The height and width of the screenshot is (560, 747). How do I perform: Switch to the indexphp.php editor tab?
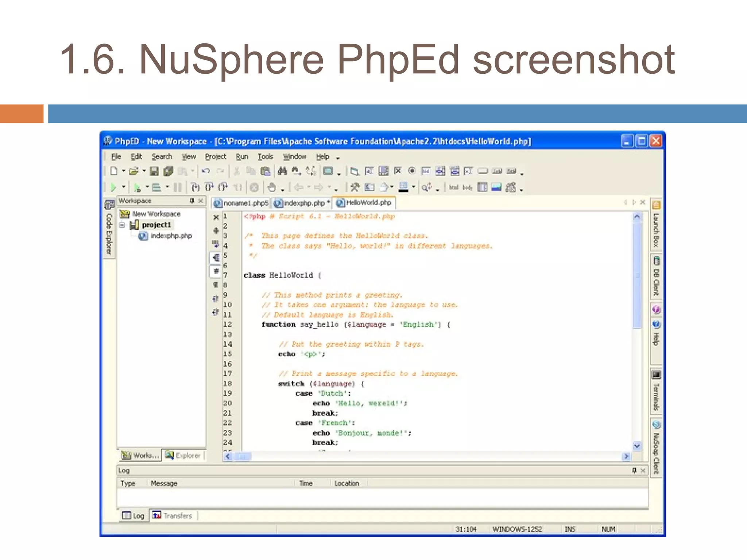pos(302,203)
